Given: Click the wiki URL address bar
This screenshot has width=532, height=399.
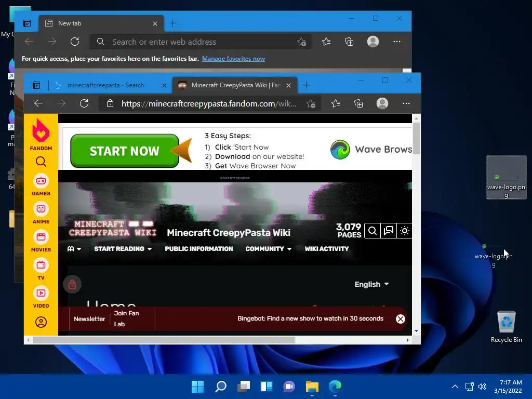Looking at the screenshot, I should [x=209, y=103].
